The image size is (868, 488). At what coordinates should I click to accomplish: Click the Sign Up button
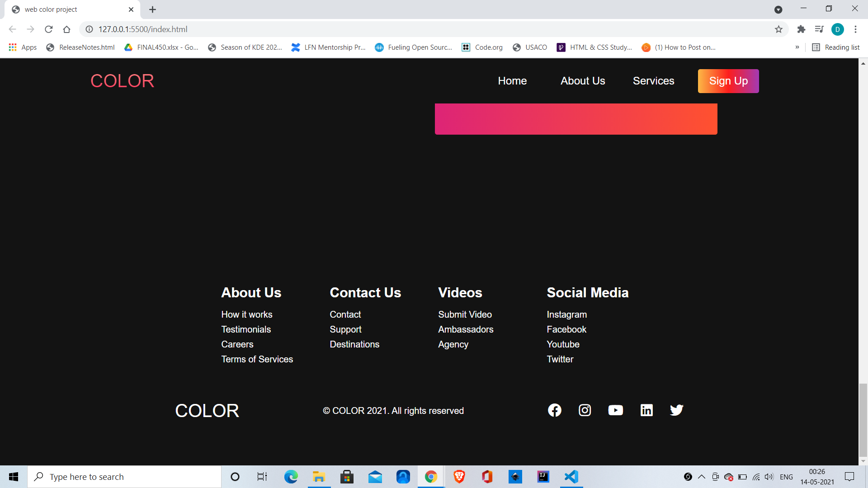[x=728, y=81]
